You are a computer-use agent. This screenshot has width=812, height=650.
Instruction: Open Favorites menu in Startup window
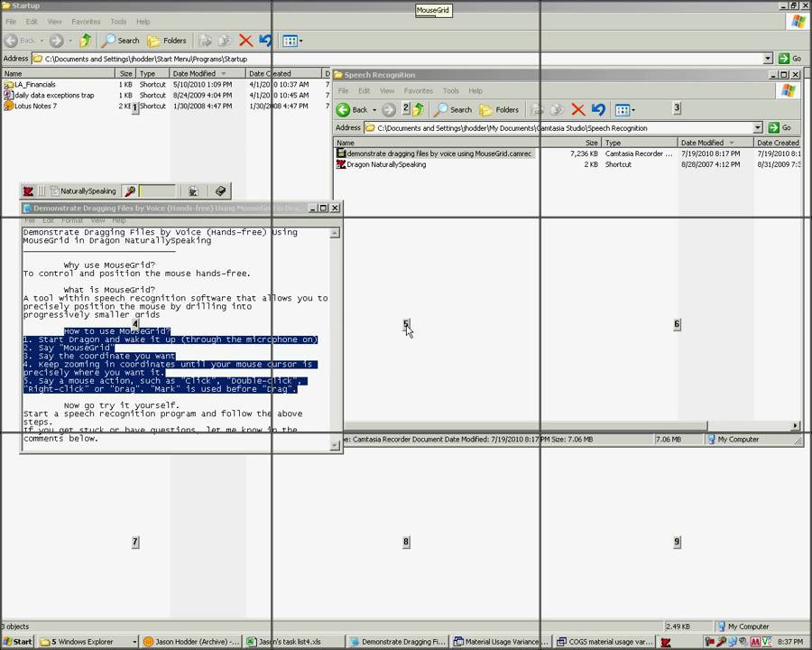[x=86, y=22]
